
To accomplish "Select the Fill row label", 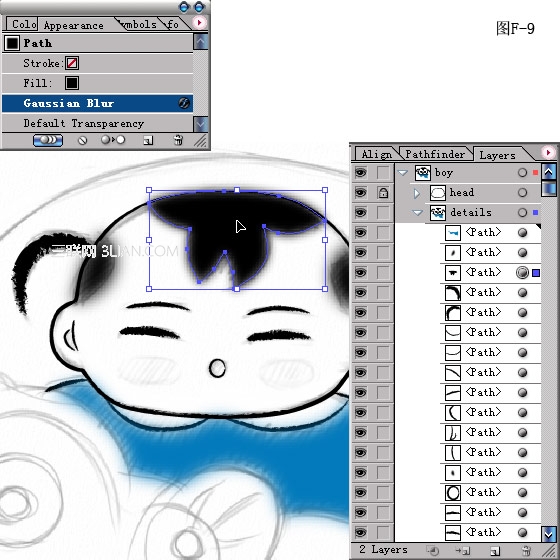I will click(38, 83).
